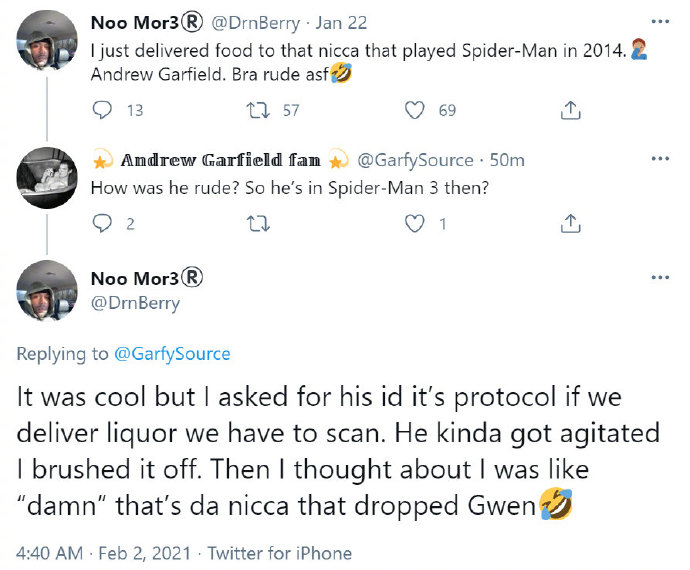Image resolution: width=690 pixels, height=570 pixels.
Task: Share the GarfySource reply tweet
Action: pos(570,224)
